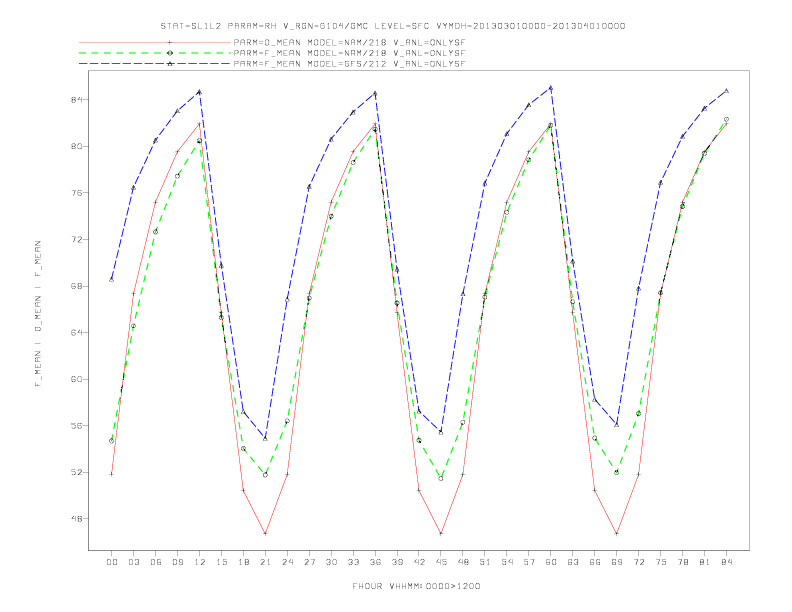Viewport: 792px width, 612px height.
Task: Click x-axis forecast hour label 27
Action: 309,562
